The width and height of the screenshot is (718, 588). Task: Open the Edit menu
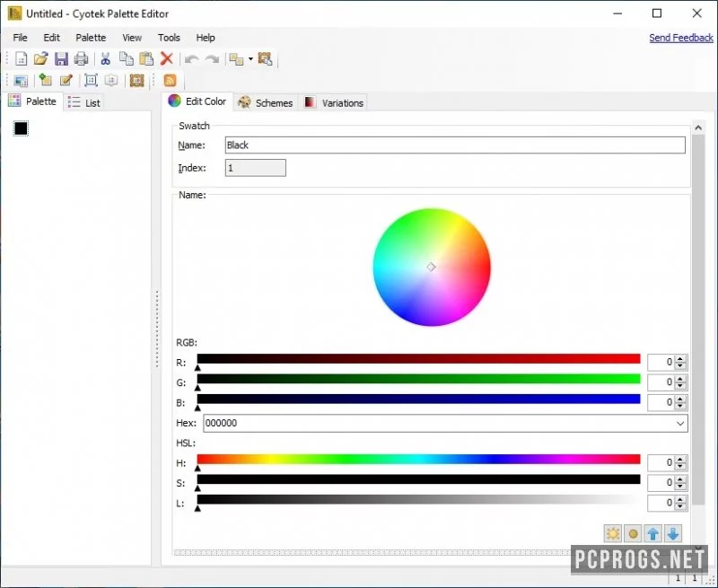pos(51,38)
